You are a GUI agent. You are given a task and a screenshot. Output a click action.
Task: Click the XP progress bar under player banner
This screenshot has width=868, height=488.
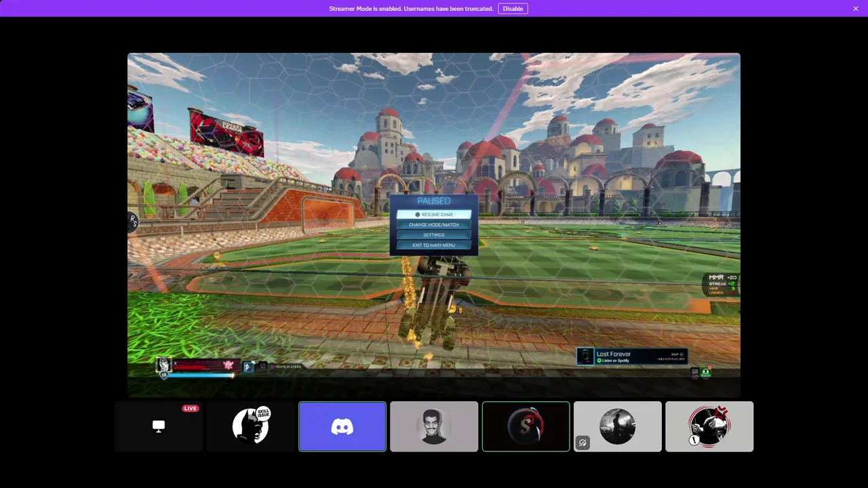pos(200,374)
